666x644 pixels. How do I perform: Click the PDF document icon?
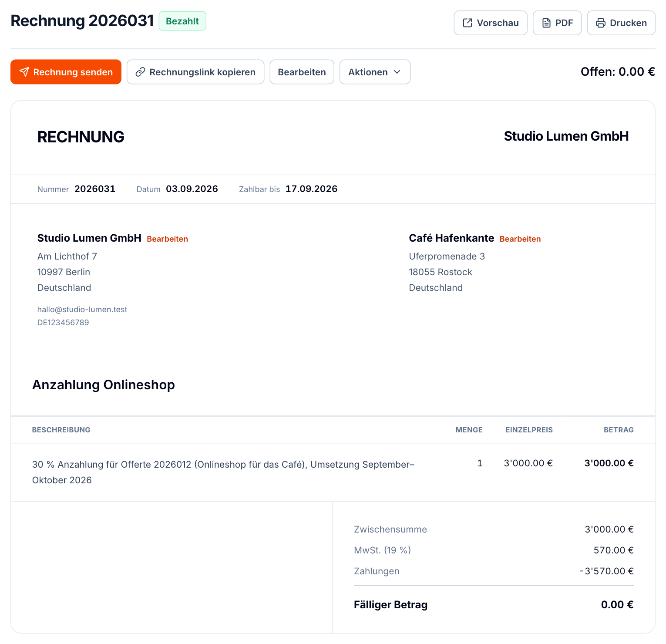[x=546, y=23]
